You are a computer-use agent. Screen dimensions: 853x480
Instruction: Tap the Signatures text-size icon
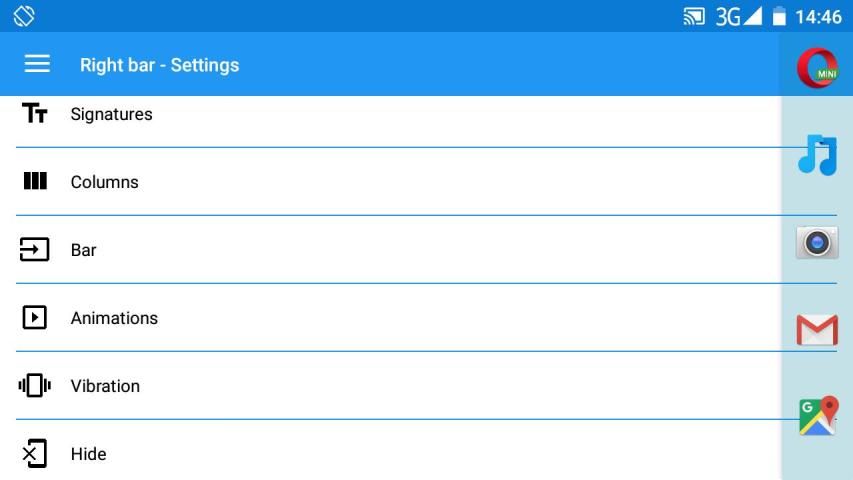pyautogui.click(x=35, y=114)
